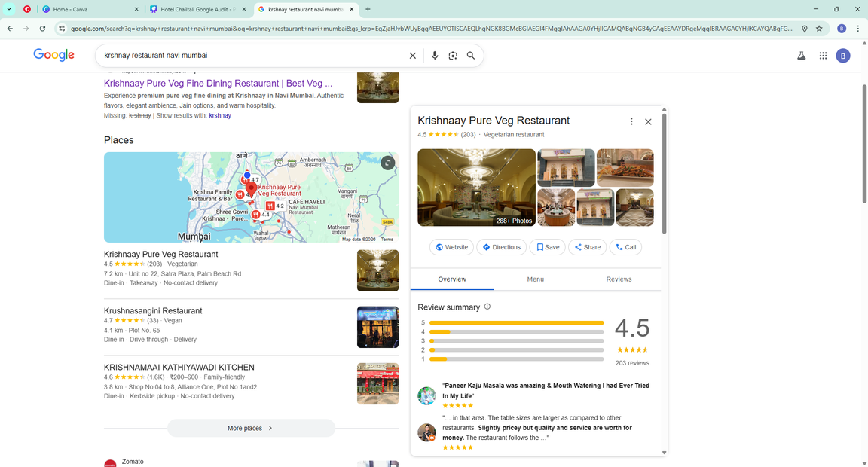Click location icon in address bar
Viewport: 868px width, 467px height.
805,28
